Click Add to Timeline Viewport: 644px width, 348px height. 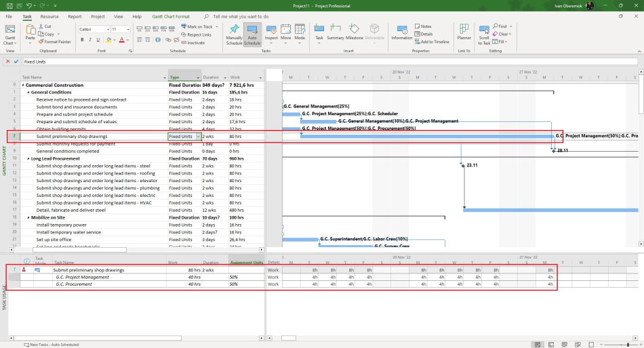click(432, 42)
